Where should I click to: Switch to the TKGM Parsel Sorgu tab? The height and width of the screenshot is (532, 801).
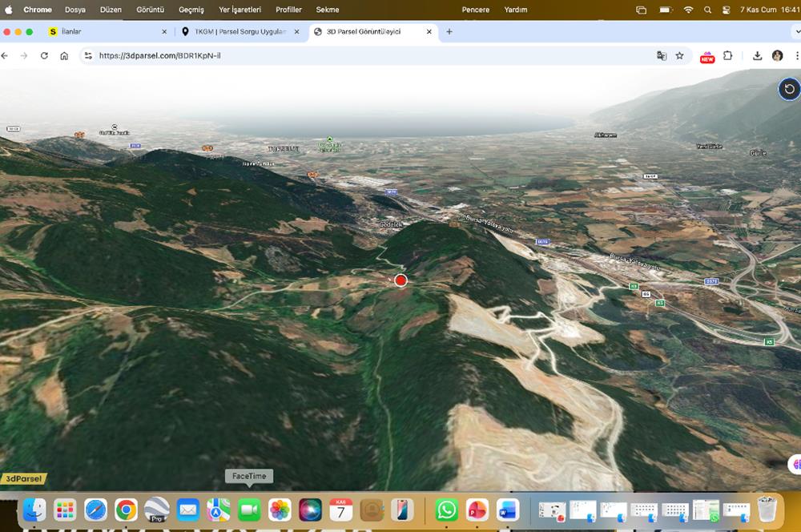(x=239, y=32)
